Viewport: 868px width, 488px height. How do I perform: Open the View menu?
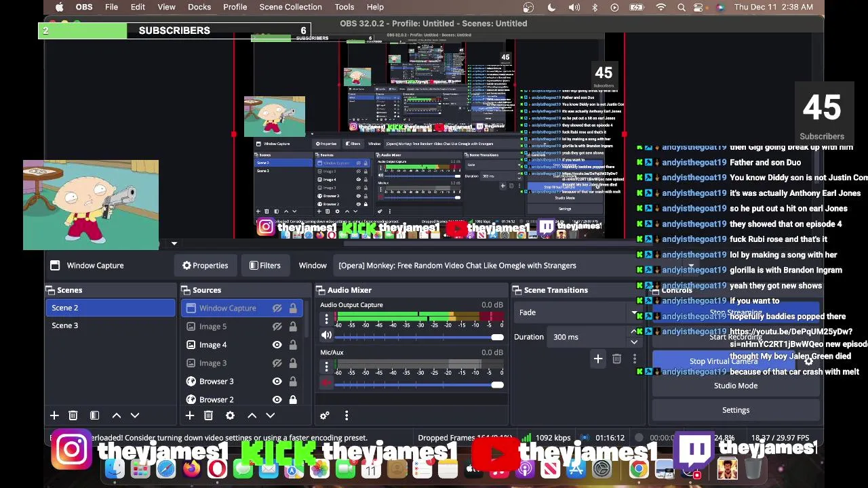[x=166, y=7]
